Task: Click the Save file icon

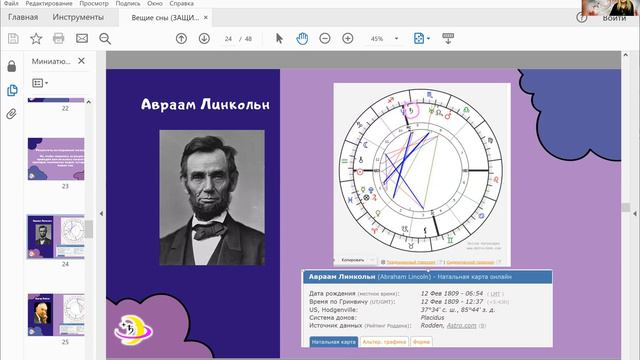Action: [13, 38]
